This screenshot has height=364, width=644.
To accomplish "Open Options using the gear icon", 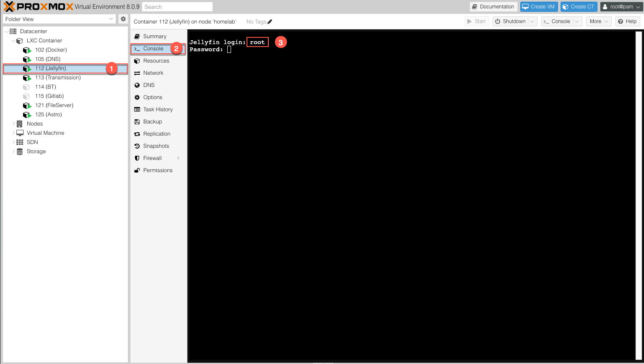I will (137, 97).
